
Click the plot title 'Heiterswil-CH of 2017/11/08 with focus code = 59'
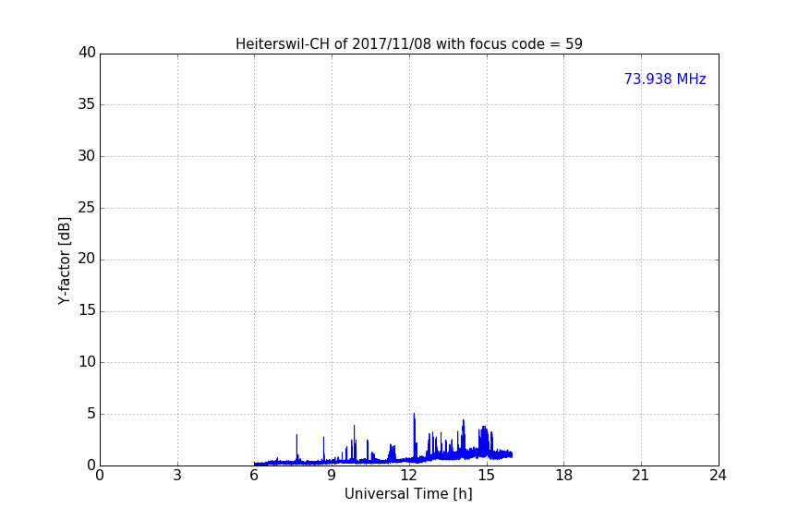[408, 43]
